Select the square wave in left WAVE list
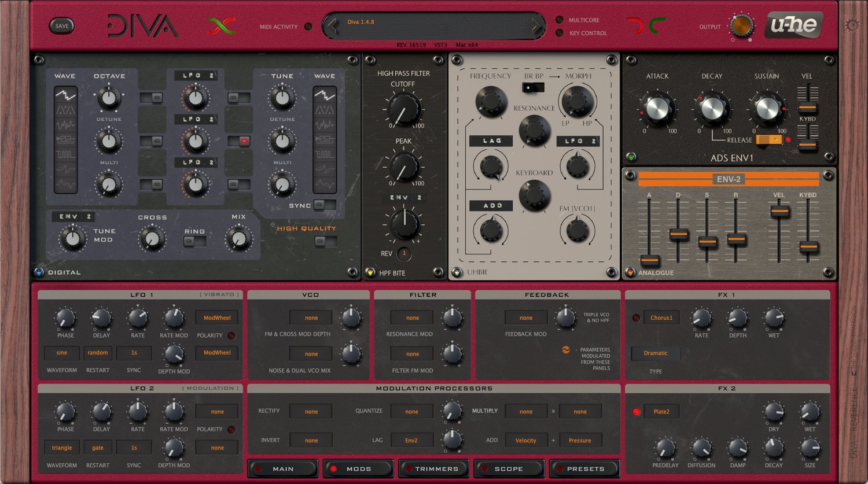Screen dimensions: 868x484 [x=65, y=155]
